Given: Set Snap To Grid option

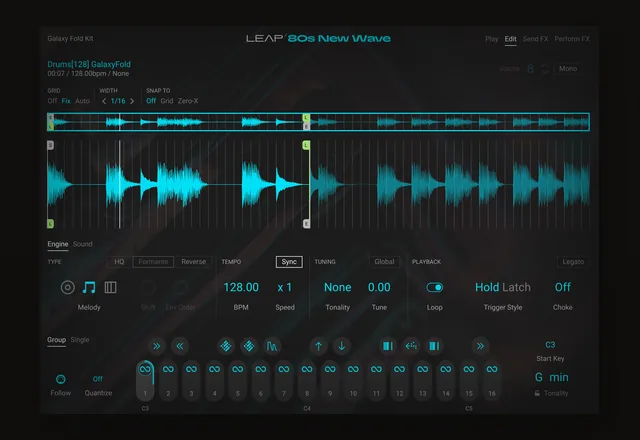Looking at the screenshot, I should coord(167,101).
